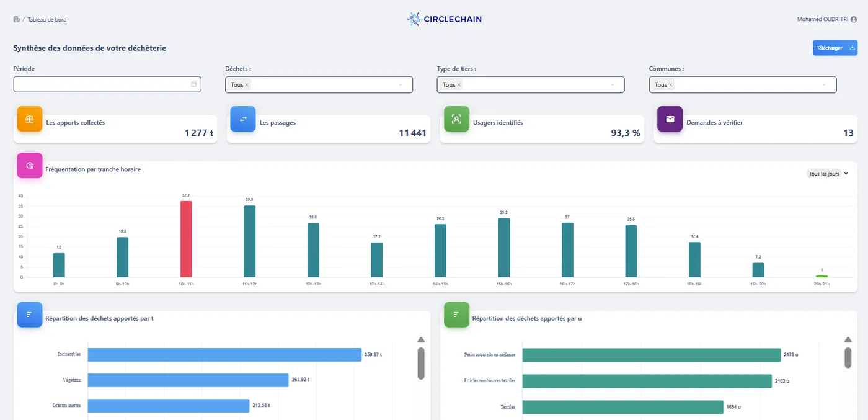Viewport: 868px width, 420px height.
Task: Open the calendar icon in Période field
Action: pos(193,84)
